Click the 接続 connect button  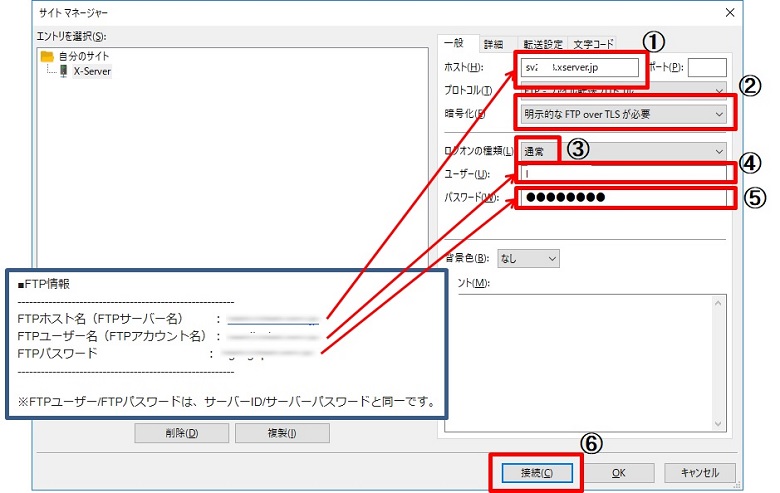pyautogui.click(x=537, y=473)
